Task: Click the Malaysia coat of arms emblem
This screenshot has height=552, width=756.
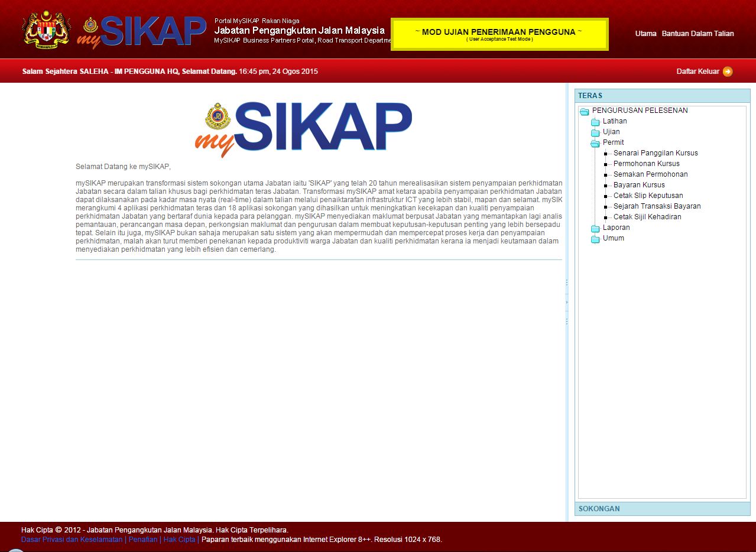Action: (x=47, y=30)
